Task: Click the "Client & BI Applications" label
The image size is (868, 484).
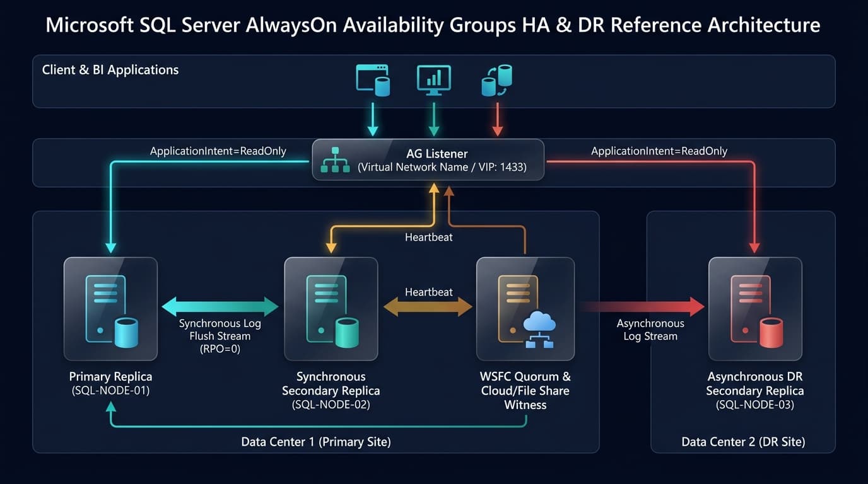Action: (110, 70)
